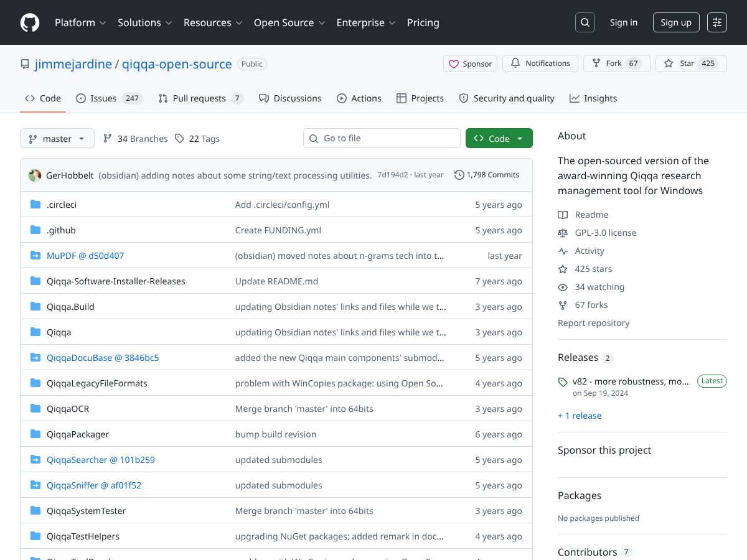Image resolution: width=747 pixels, height=560 pixels.
Task: Select the Code tab
Action: 43,98
